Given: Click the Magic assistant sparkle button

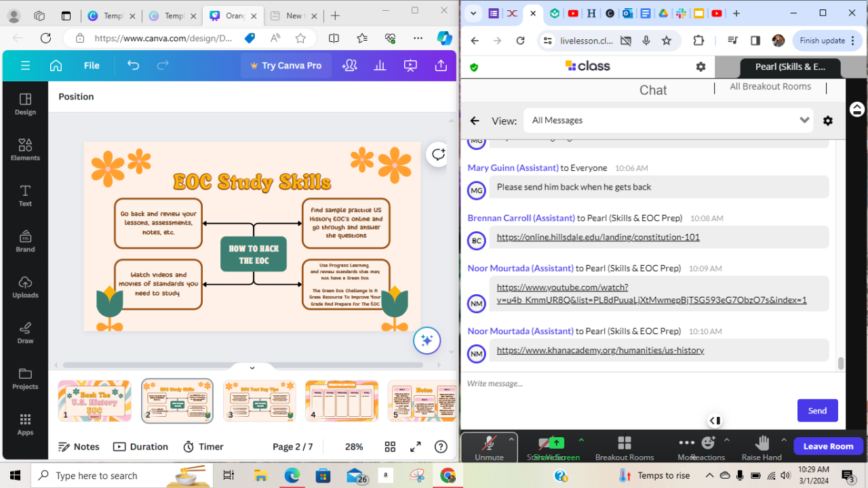Looking at the screenshot, I should coord(427,340).
